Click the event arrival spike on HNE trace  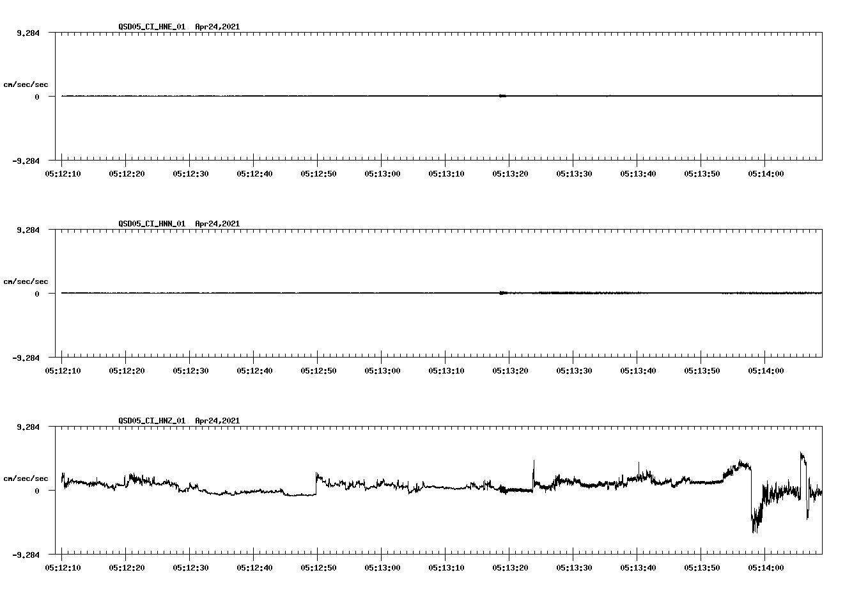[501, 96]
